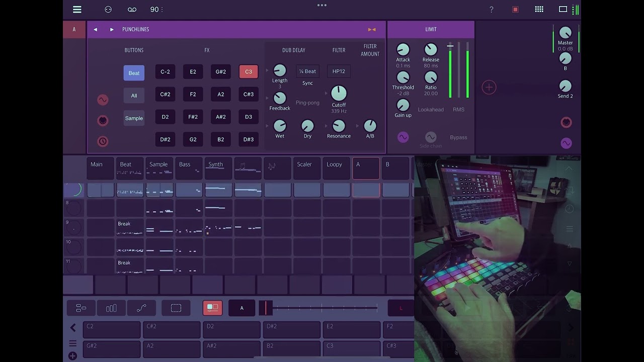Screen dimensions: 644x362
Task: Enable RMS mode in the limiter
Action: click(458, 110)
